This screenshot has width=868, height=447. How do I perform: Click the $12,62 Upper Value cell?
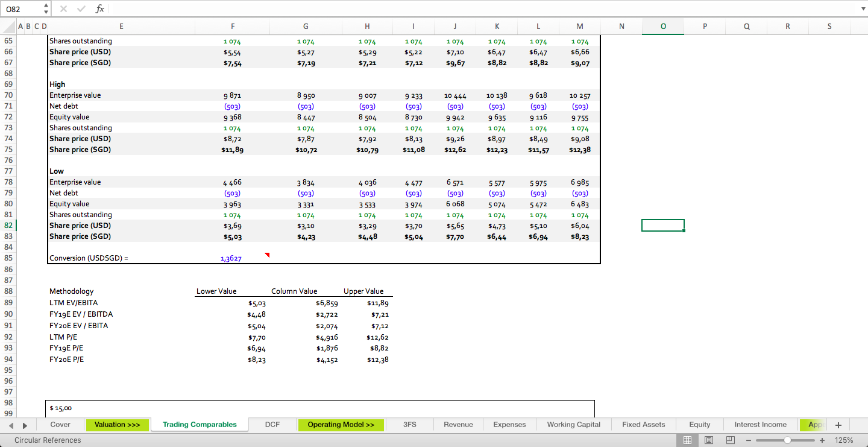pyautogui.click(x=377, y=338)
